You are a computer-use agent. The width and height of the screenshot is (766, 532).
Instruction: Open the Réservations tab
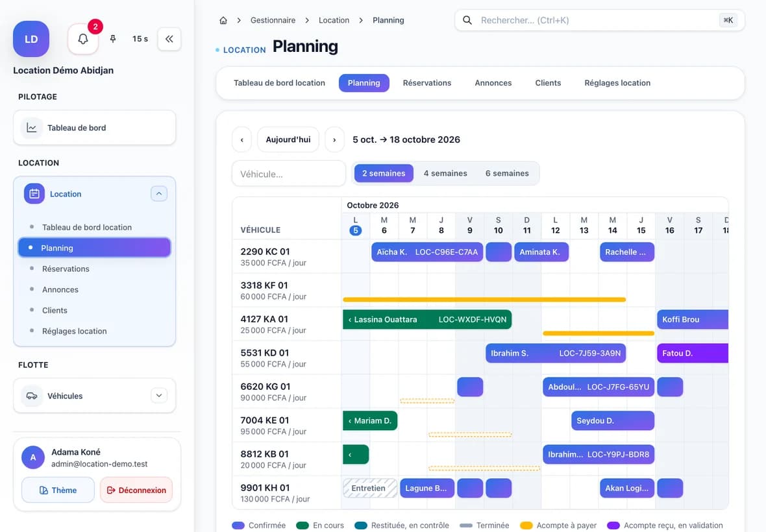coord(427,83)
